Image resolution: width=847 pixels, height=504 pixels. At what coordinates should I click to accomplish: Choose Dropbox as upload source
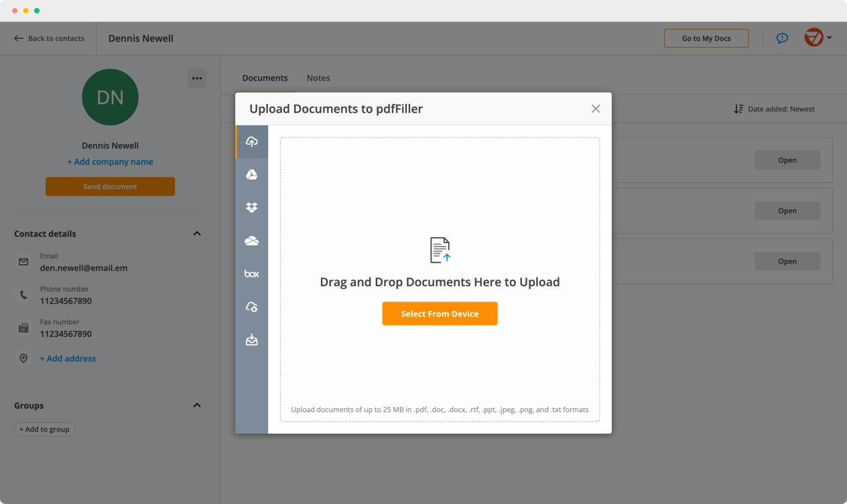[252, 208]
